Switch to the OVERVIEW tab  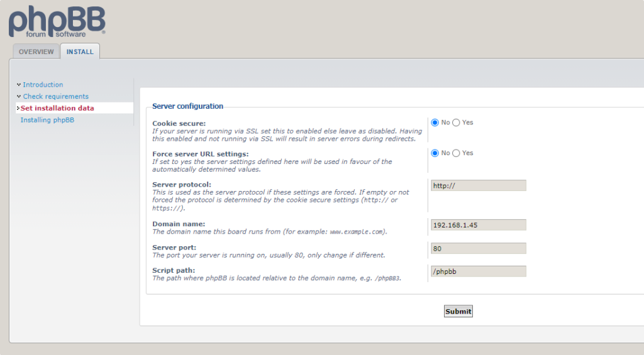(36, 52)
